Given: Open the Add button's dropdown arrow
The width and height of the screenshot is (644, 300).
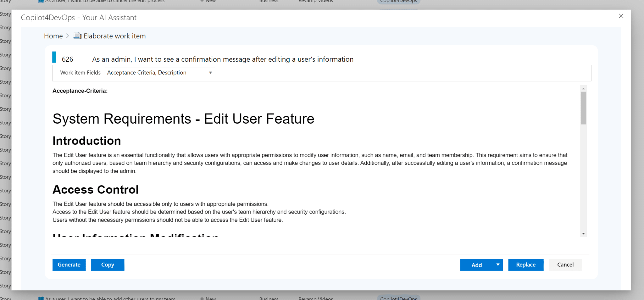Looking at the screenshot, I should [x=497, y=264].
